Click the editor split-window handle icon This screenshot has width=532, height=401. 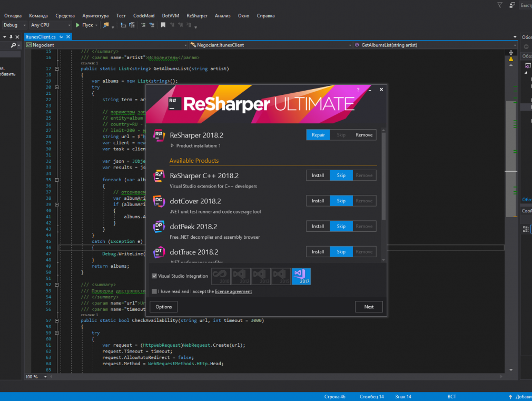[x=511, y=53]
